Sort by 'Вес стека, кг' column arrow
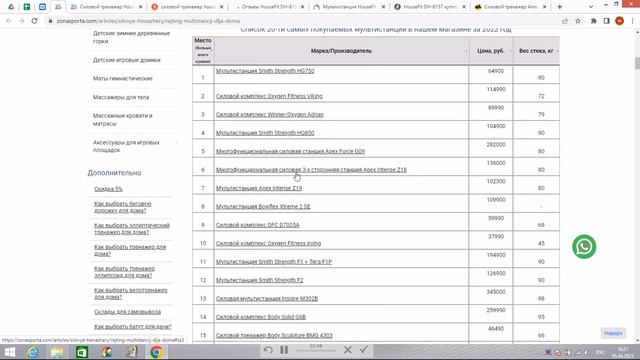This screenshot has height=360, width=640. click(x=557, y=51)
